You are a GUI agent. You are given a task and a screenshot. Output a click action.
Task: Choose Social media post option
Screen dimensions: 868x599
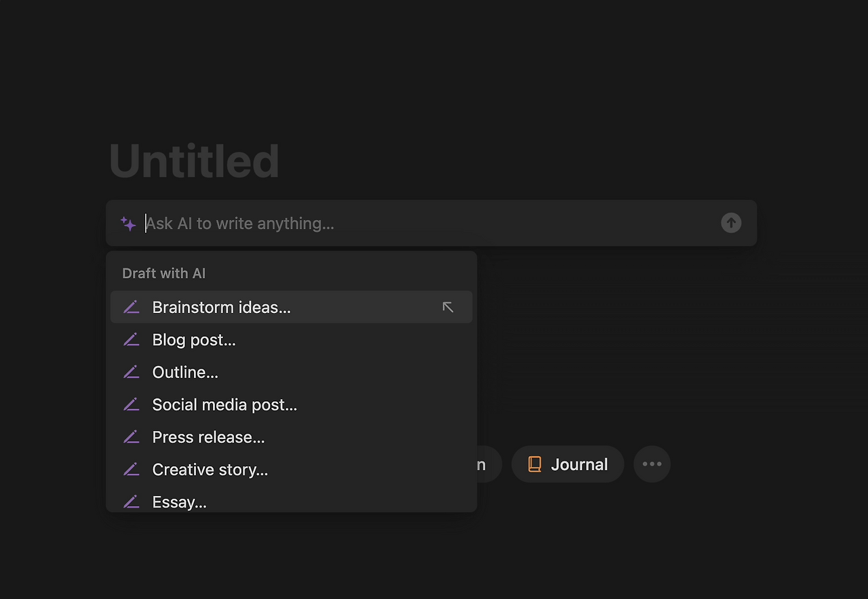224,405
